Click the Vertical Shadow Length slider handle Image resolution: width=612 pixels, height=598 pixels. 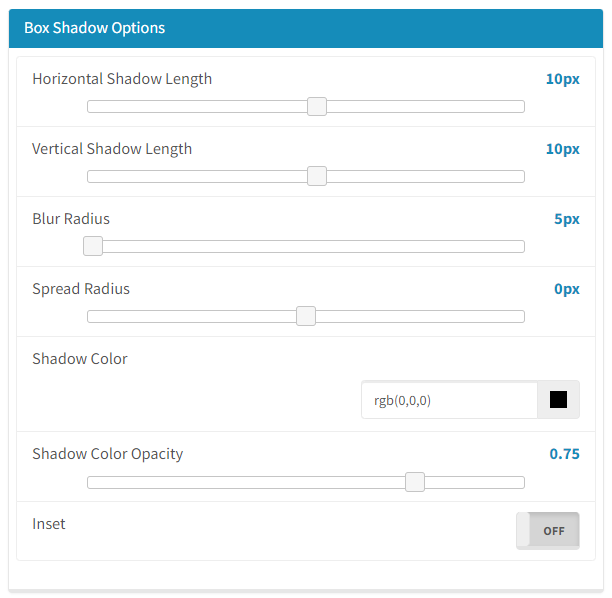pos(317,176)
